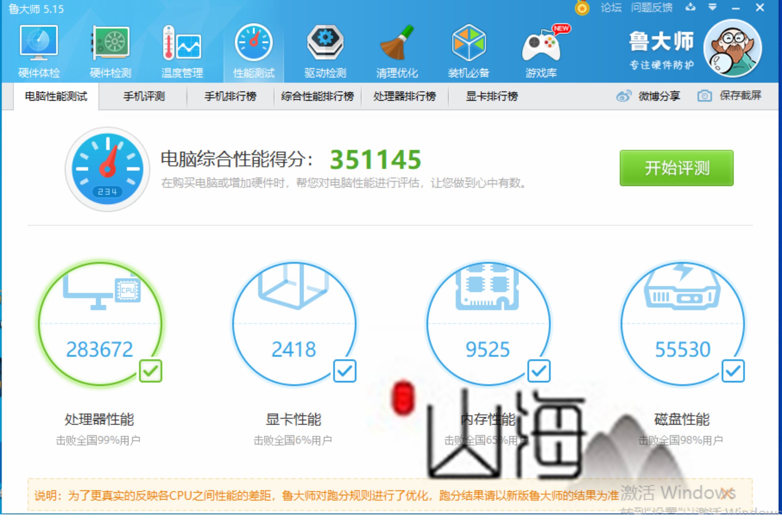Click the download tray icon in title bar
Screen dimensions: 782x532
tap(691, 7)
